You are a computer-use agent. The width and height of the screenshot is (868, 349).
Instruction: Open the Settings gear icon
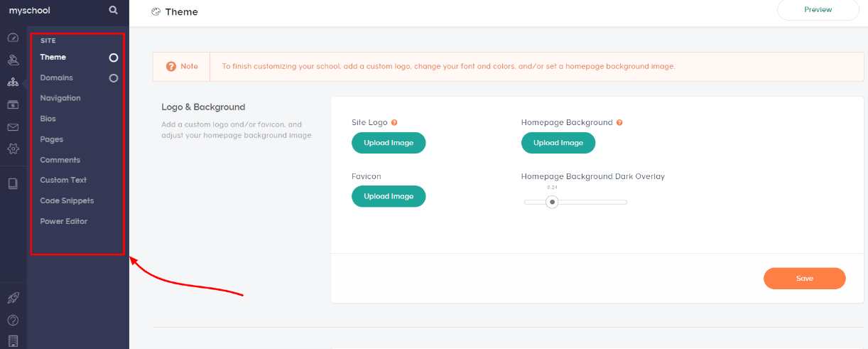coord(13,149)
